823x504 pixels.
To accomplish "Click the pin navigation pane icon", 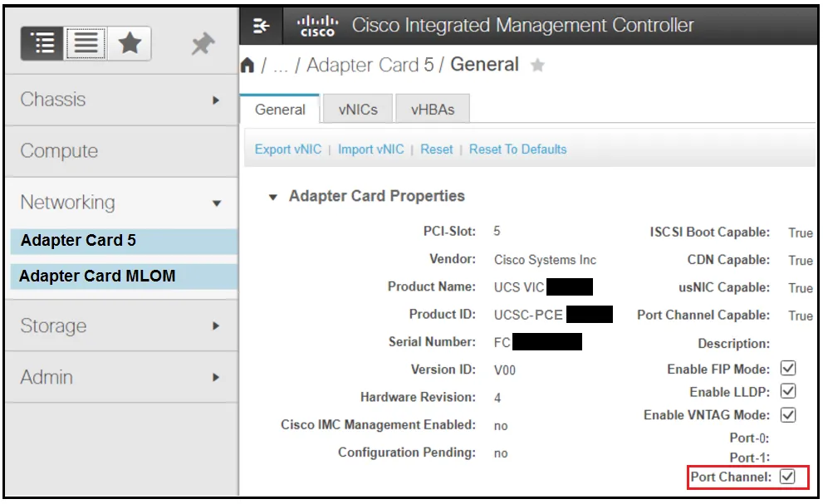I will click(203, 43).
